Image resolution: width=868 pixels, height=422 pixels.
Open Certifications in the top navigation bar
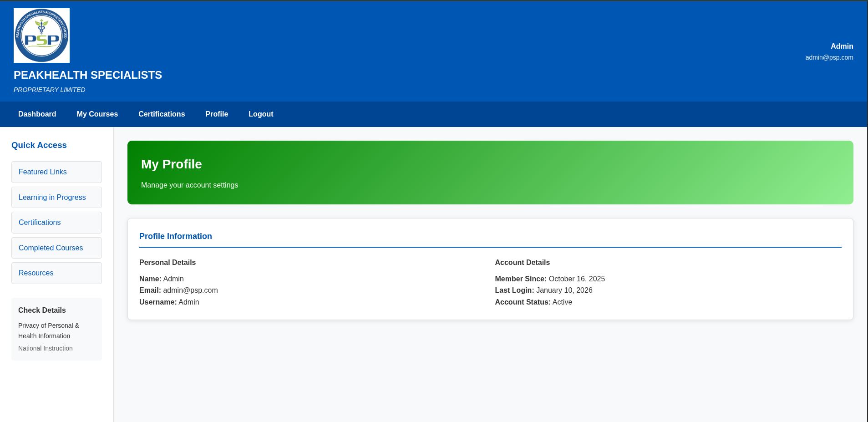pos(162,114)
